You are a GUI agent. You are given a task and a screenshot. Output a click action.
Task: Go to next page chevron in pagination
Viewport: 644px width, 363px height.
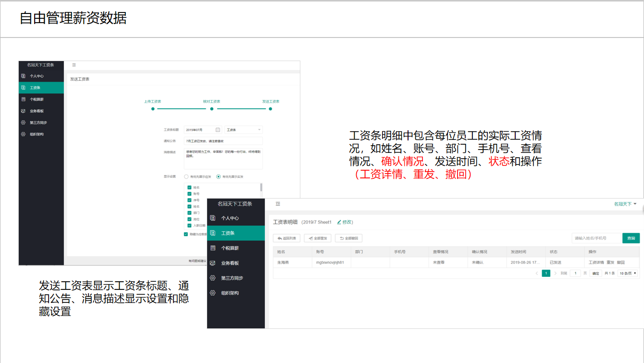[556, 273]
